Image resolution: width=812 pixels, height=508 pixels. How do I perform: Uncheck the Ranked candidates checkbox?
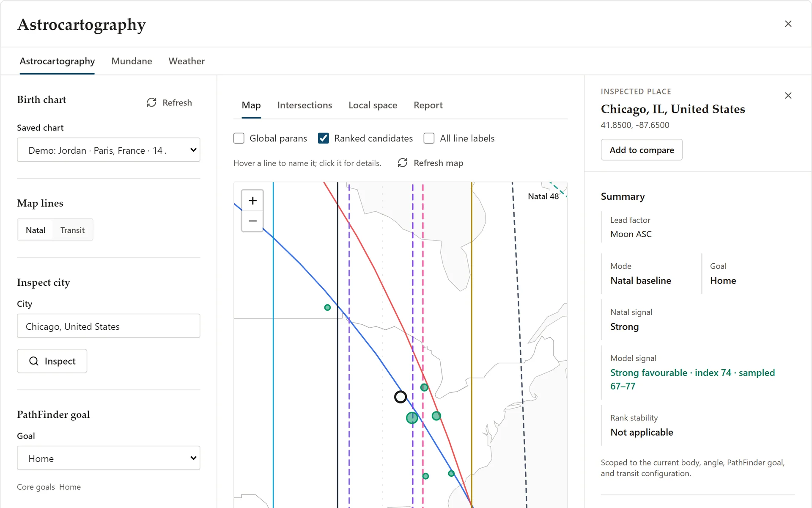(x=324, y=138)
